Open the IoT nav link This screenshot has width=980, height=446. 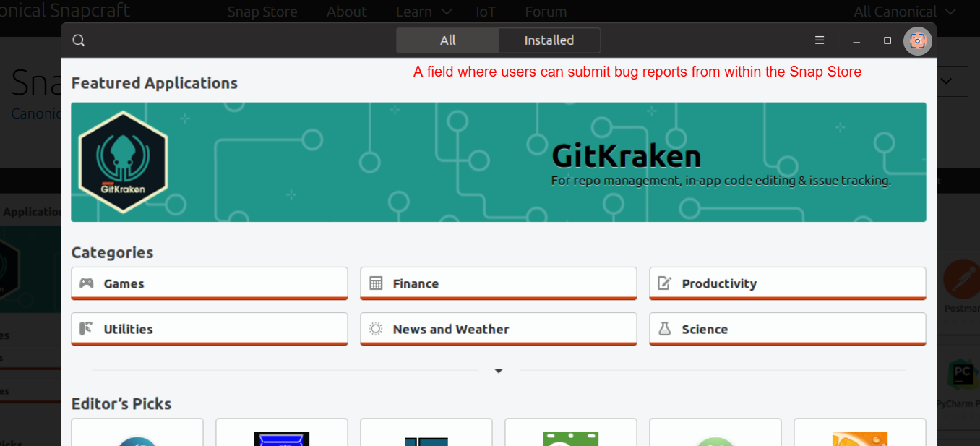486,12
